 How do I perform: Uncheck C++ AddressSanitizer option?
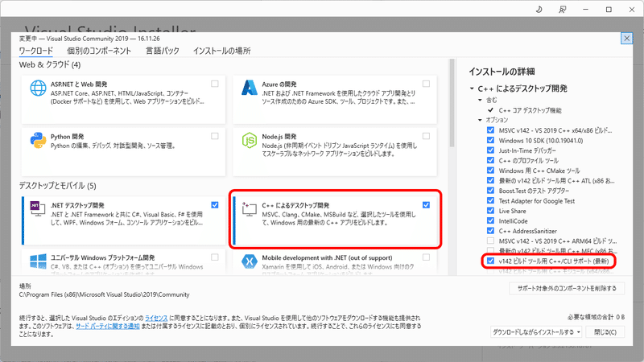pos(490,231)
